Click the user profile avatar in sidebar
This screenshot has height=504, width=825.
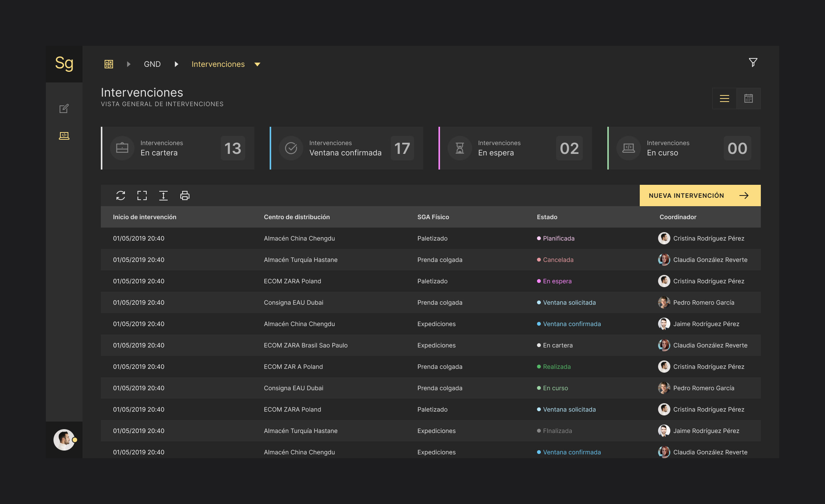pyautogui.click(x=64, y=440)
